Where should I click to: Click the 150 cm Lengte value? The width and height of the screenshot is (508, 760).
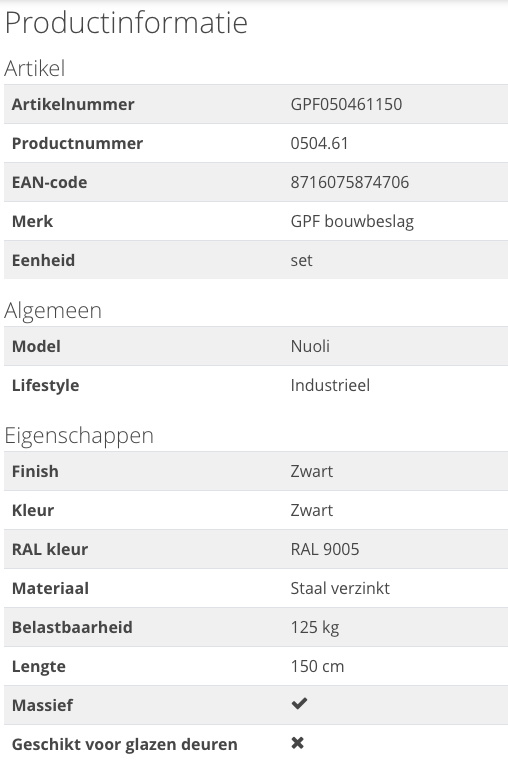(318, 666)
